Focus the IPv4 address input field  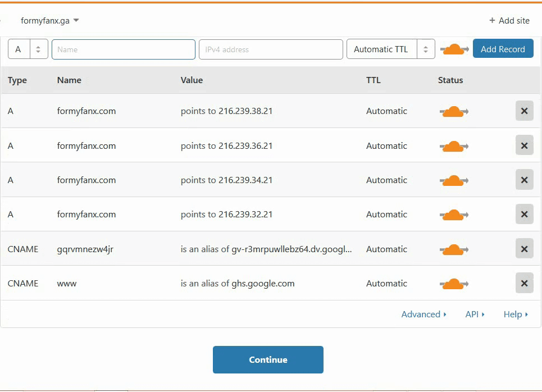pyautogui.click(x=271, y=49)
